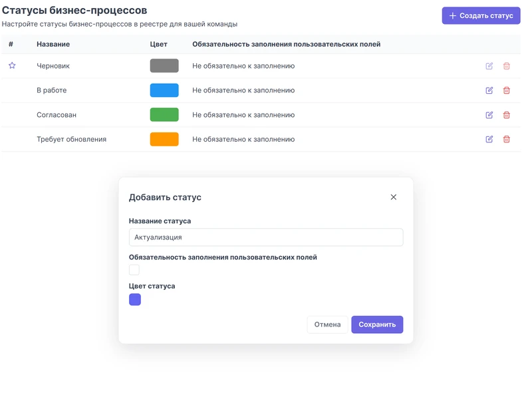Click the green color swatch for Согласован
Image resolution: width=532 pixels, height=399 pixels.
point(164,114)
